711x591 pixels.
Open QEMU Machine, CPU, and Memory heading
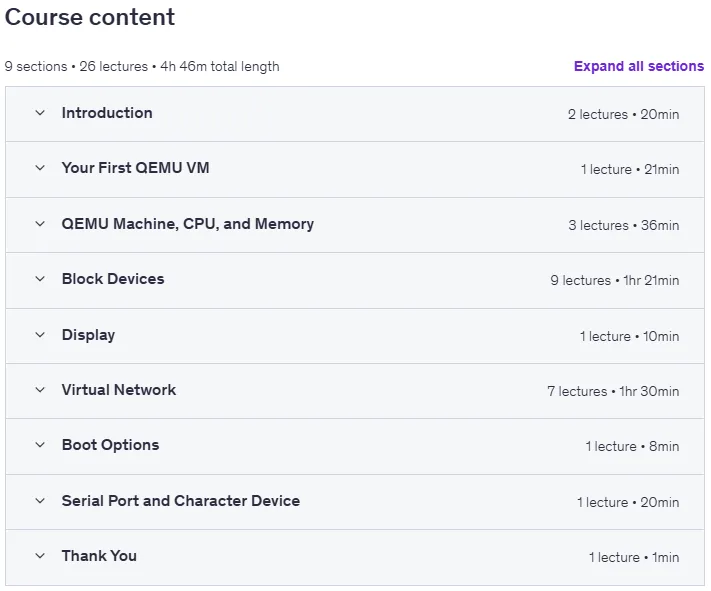click(x=188, y=224)
